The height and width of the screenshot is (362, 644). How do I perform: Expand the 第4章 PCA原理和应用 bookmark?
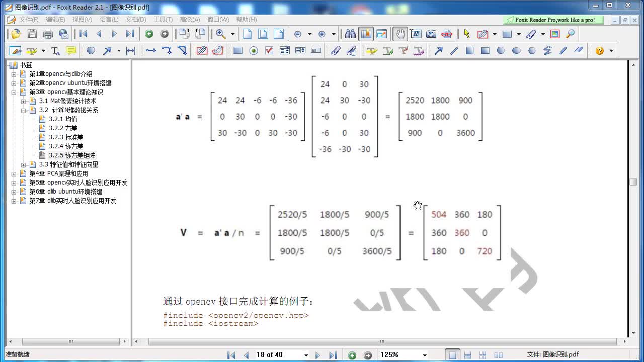[14, 173]
